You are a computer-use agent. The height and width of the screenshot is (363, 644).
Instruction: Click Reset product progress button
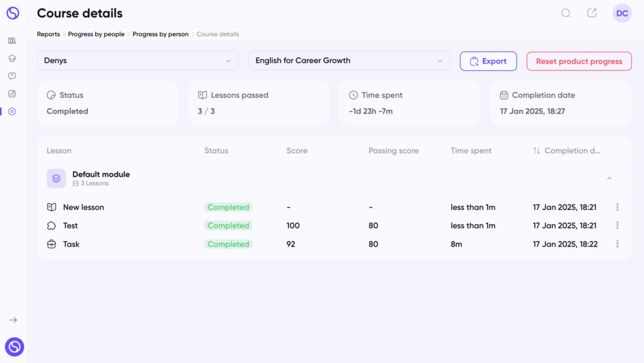579,61
